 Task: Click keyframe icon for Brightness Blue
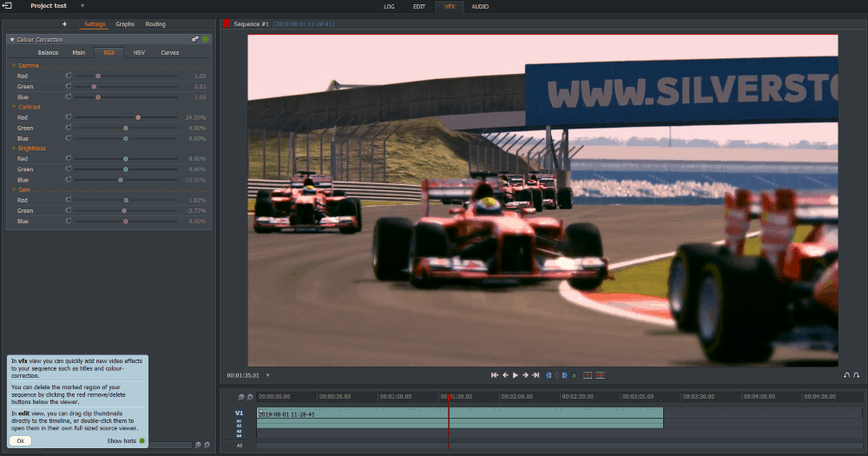pyautogui.click(x=68, y=179)
